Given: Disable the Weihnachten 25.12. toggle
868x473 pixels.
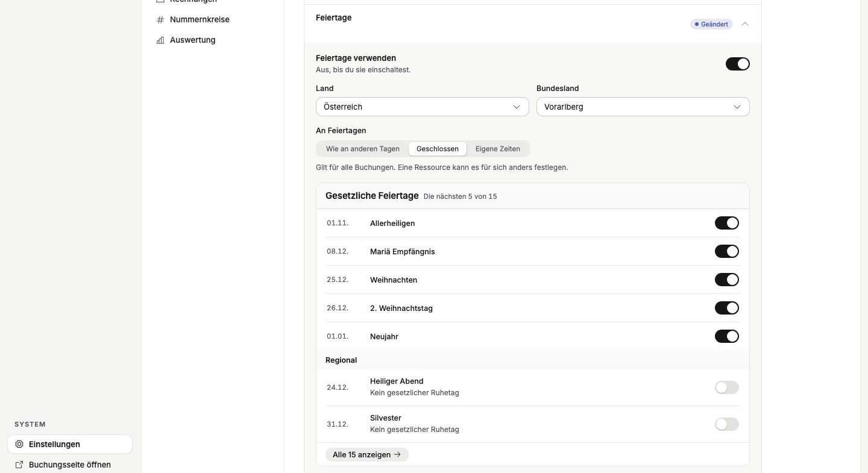Looking at the screenshot, I should pos(727,280).
